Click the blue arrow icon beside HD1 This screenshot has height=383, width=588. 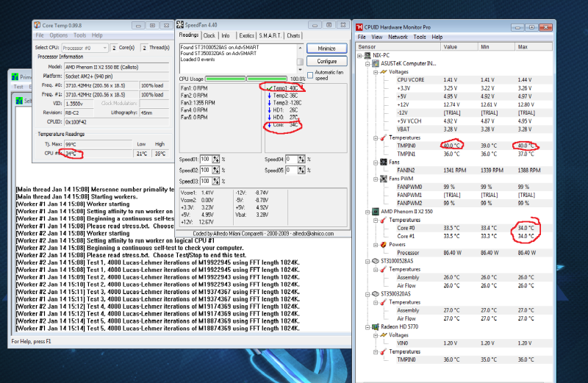(x=269, y=110)
